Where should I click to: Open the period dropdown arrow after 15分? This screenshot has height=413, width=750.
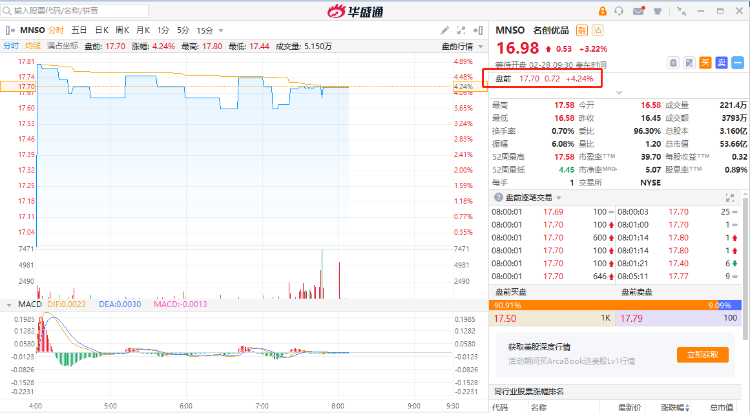(221, 31)
